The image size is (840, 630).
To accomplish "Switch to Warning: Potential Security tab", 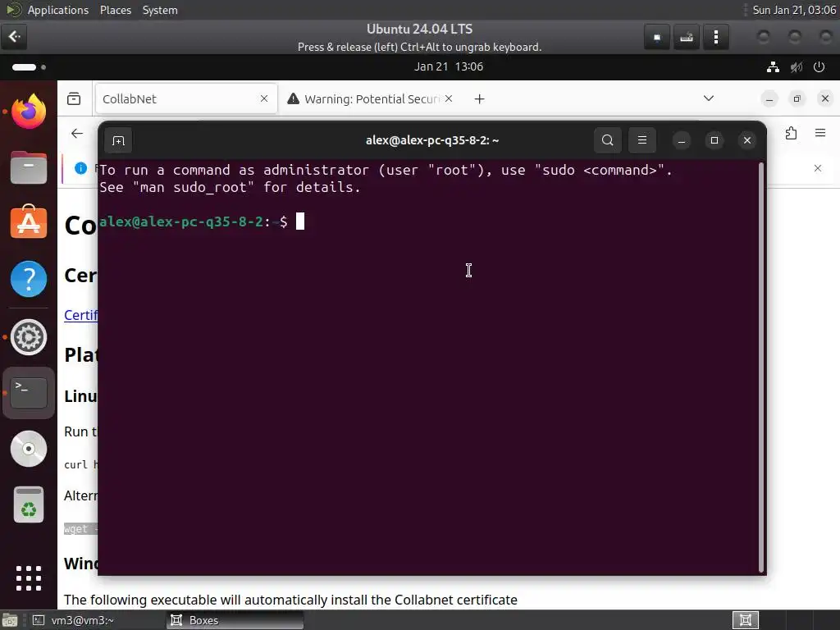I will [371, 98].
